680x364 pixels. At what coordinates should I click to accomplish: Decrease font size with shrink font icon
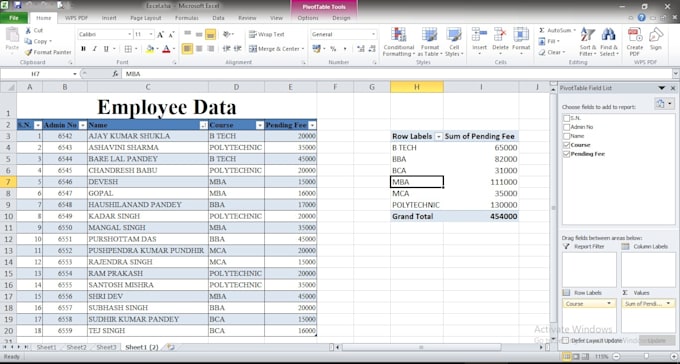coord(171,34)
